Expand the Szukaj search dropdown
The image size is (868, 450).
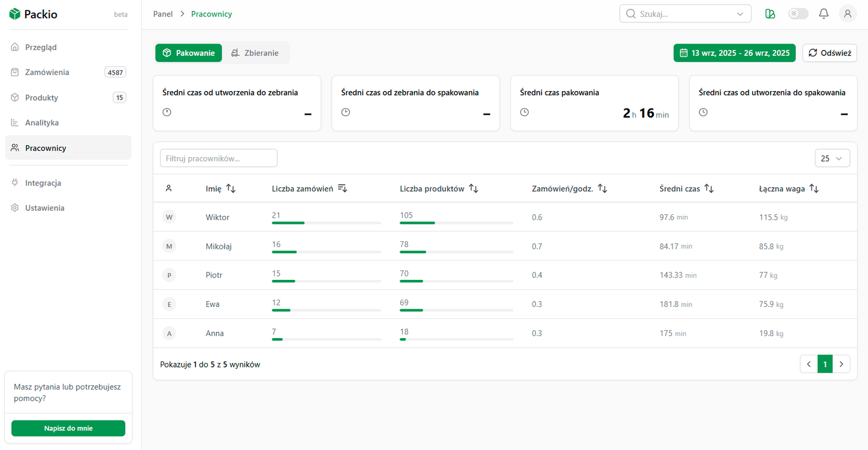(740, 14)
